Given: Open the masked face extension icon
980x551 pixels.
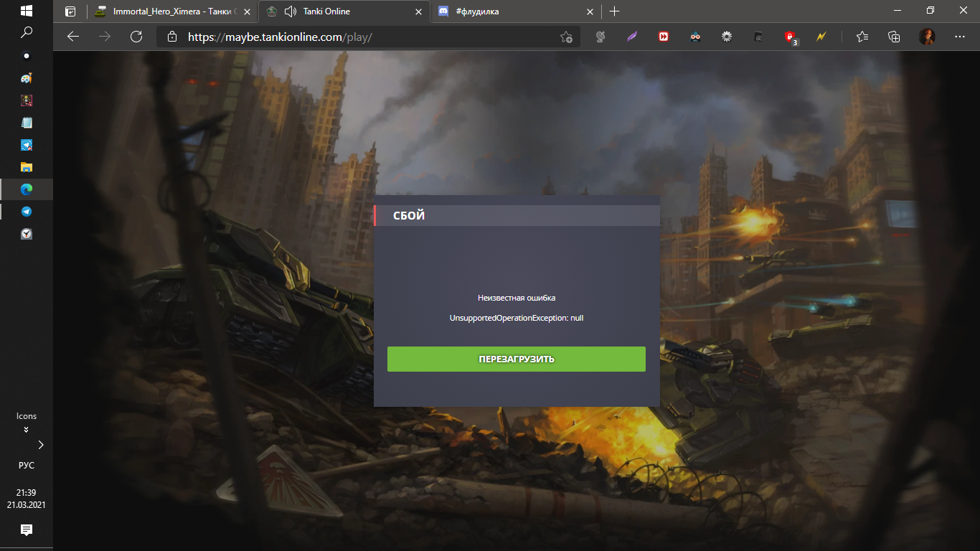Looking at the screenshot, I should [695, 37].
